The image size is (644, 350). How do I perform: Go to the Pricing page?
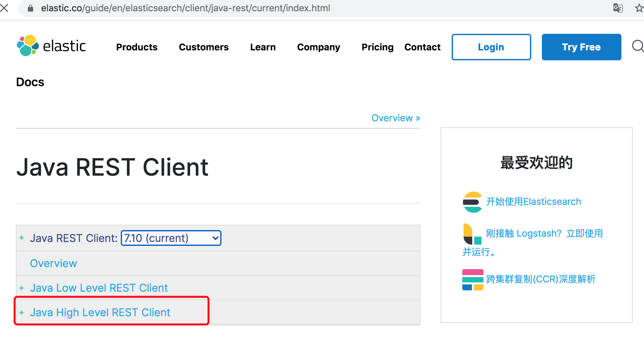point(377,47)
